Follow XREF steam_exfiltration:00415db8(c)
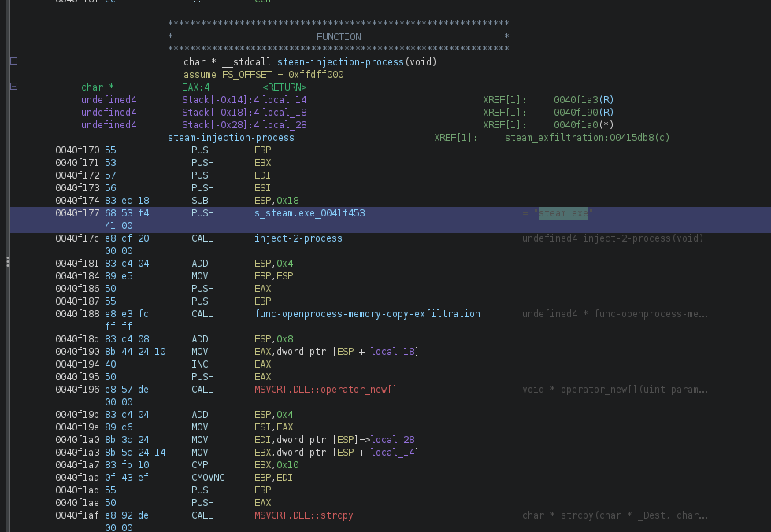The width and height of the screenshot is (771, 532). point(587,138)
